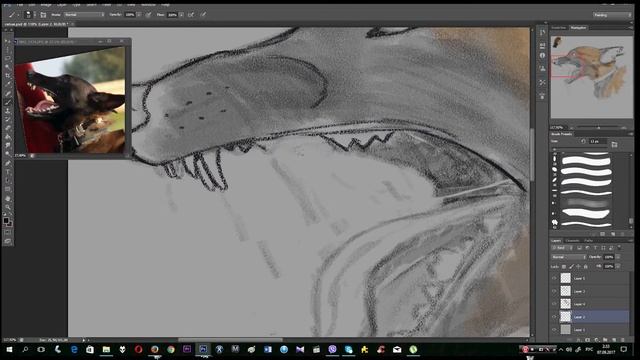
Task: Open Microsoft Edge from the taskbar
Action: click(74, 349)
